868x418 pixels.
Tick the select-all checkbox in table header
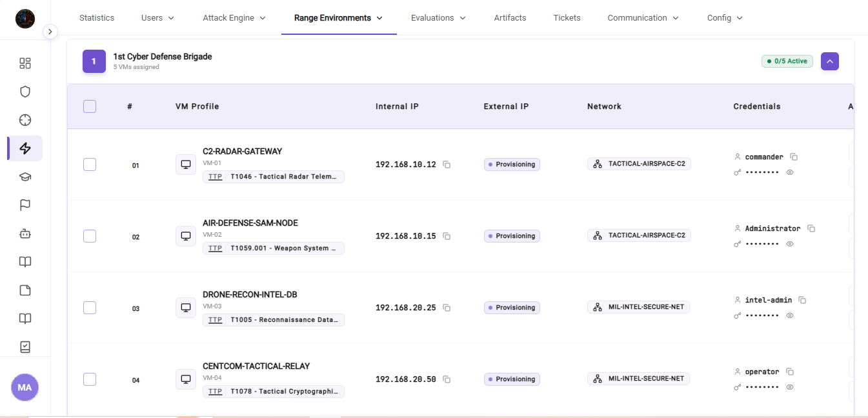(x=90, y=106)
